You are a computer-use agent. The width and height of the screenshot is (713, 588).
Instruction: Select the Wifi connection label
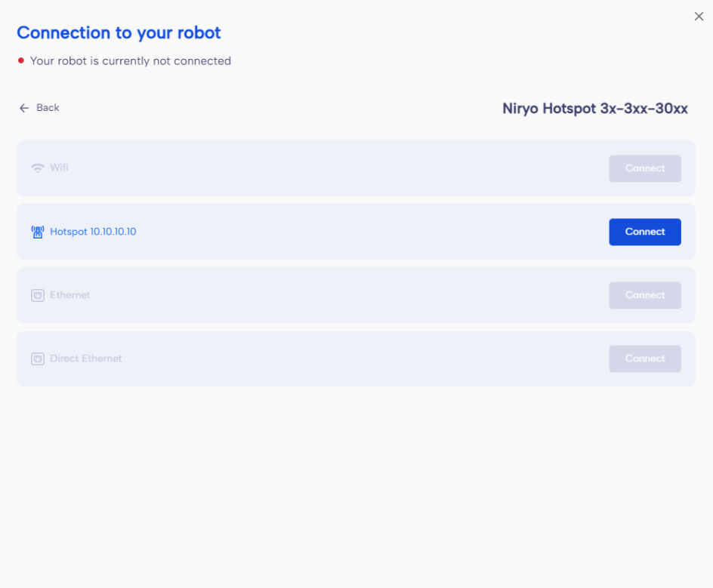59,168
